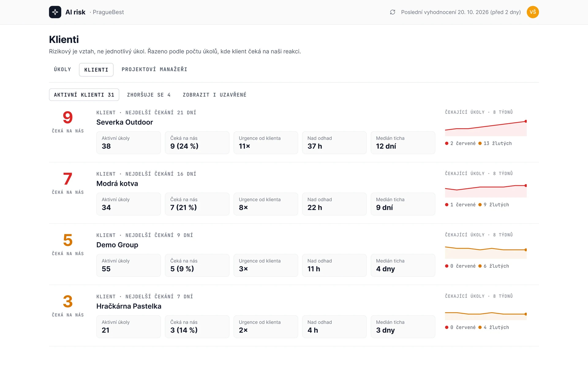This screenshot has height=368, width=588.
Task: Click the Aktivní úkoly 38 card
Action: coord(129,143)
